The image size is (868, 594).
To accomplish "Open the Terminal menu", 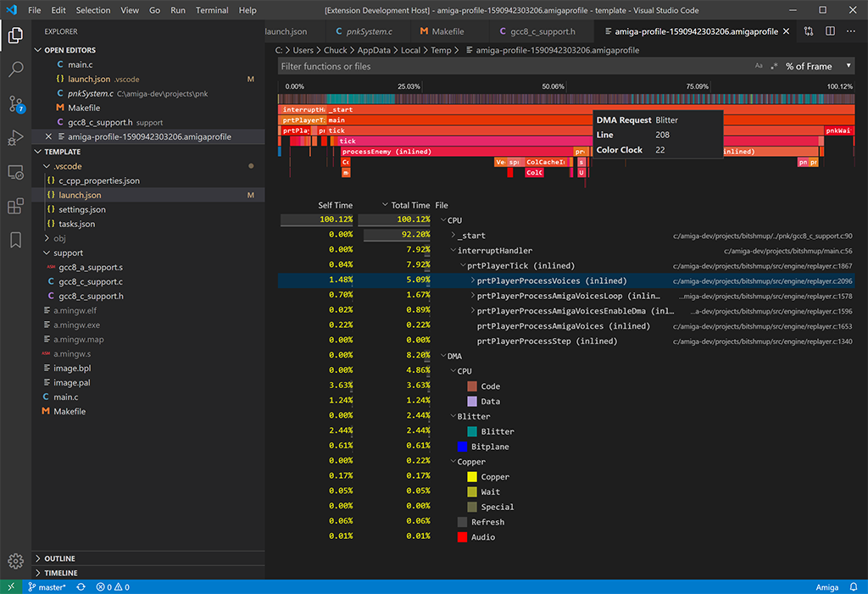I will click(x=212, y=10).
